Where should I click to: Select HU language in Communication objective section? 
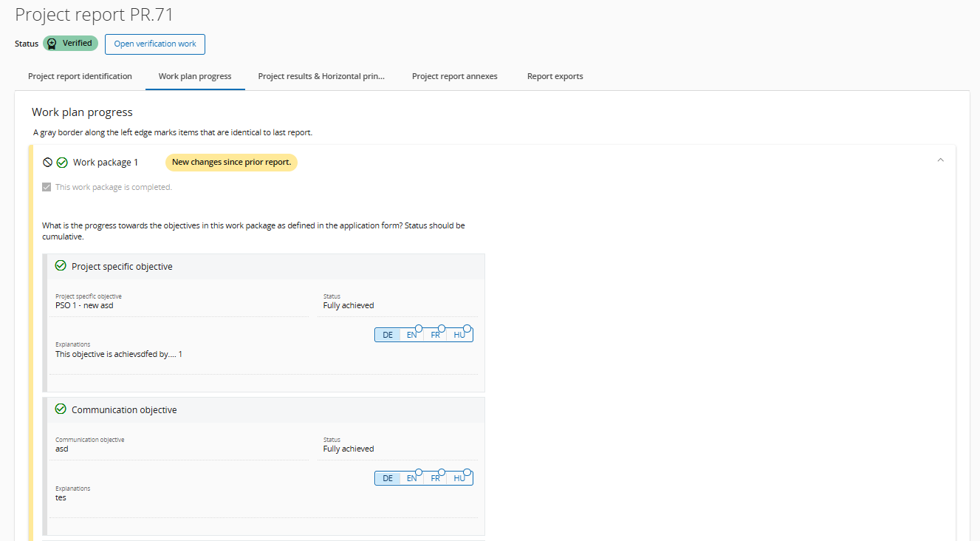pos(459,478)
